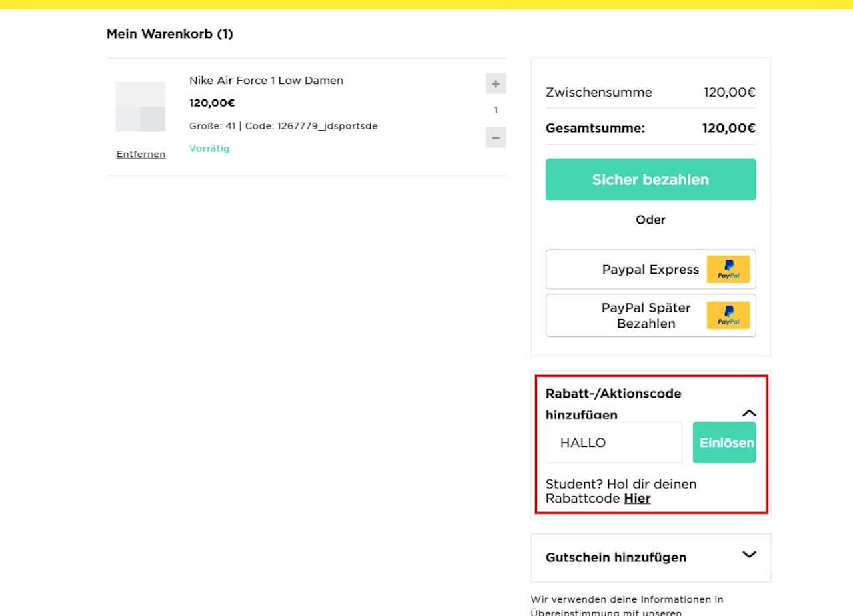Viewport: 853px width, 616px height.
Task: Click the Gutschein hinzufügen heading
Action: [616, 557]
